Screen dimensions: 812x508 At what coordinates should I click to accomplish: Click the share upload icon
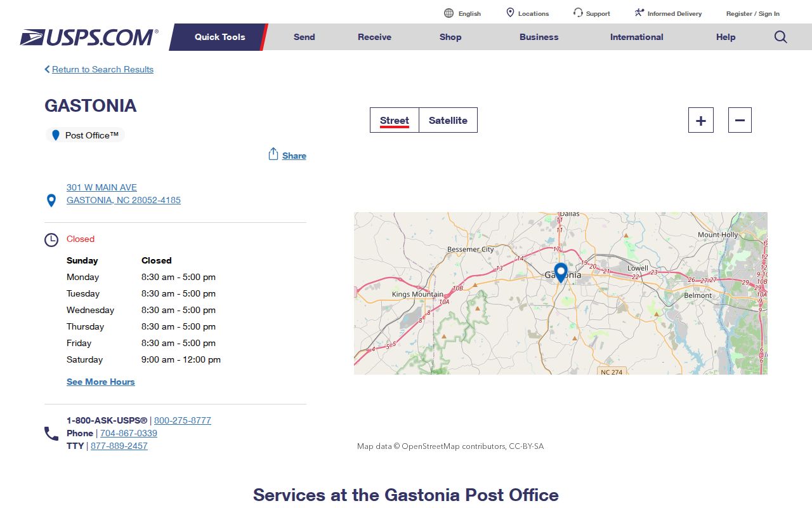(x=273, y=154)
